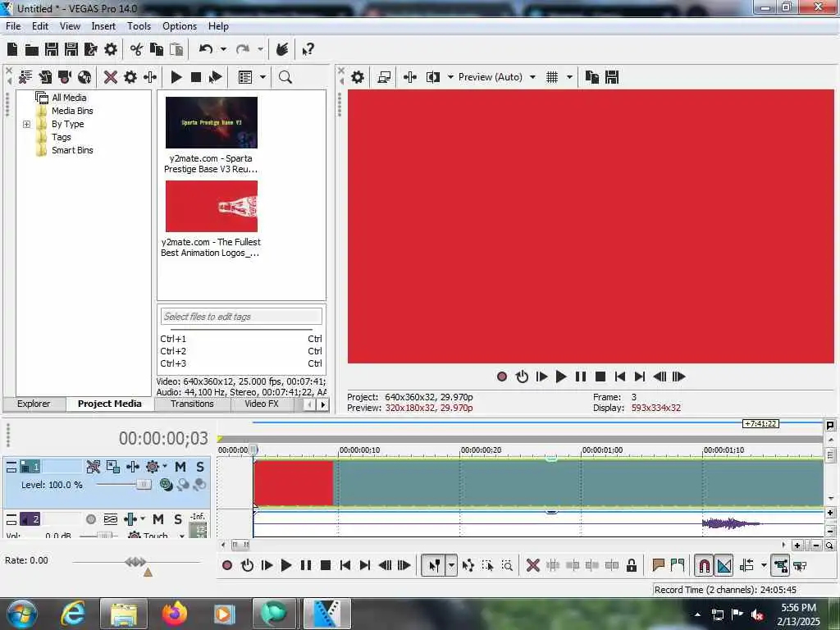Switch to the Video FX tab

click(x=262, y=404)
